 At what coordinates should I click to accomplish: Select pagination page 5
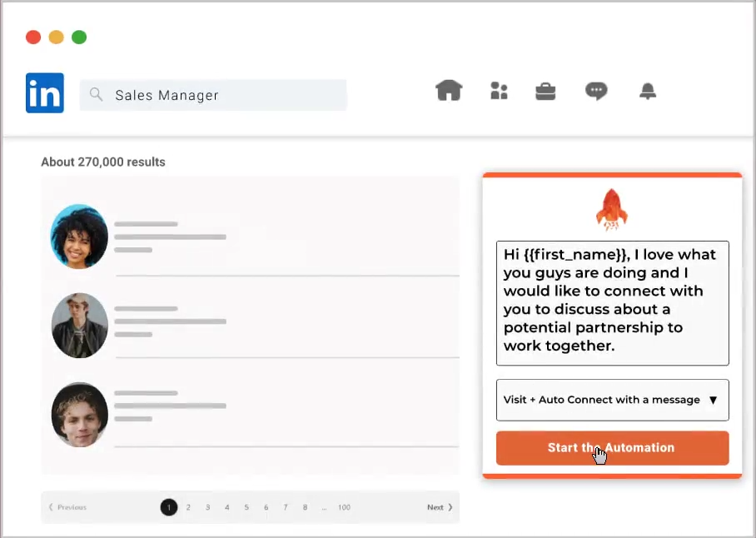point(246,506)
